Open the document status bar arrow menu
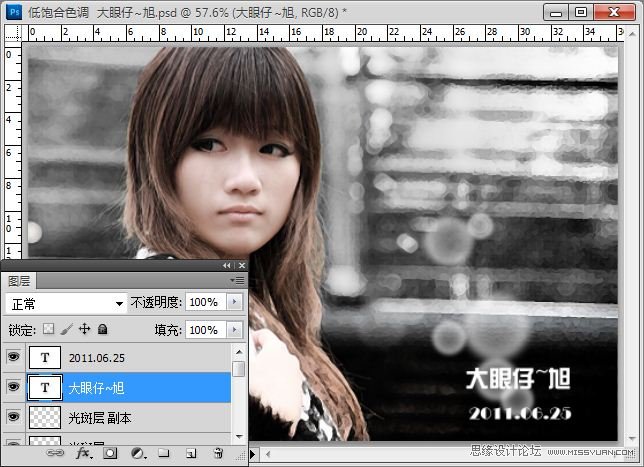 point(252,454)
